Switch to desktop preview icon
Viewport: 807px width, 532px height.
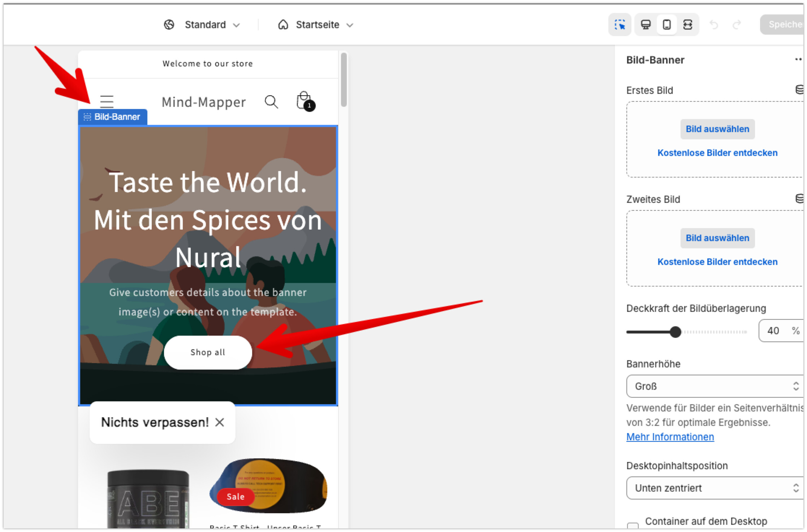[x=646, y=25]
